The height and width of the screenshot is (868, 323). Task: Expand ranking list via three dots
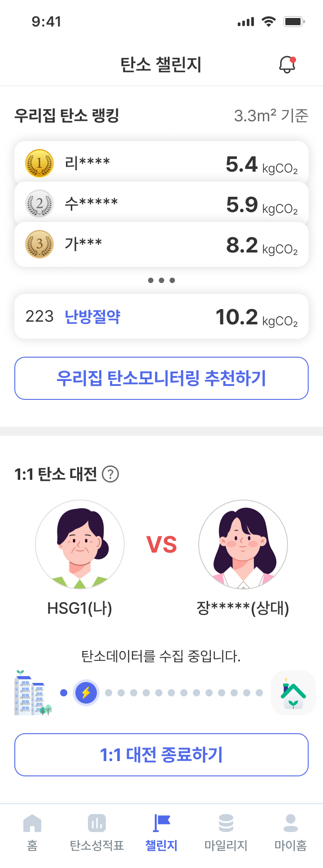coord(161,280)
